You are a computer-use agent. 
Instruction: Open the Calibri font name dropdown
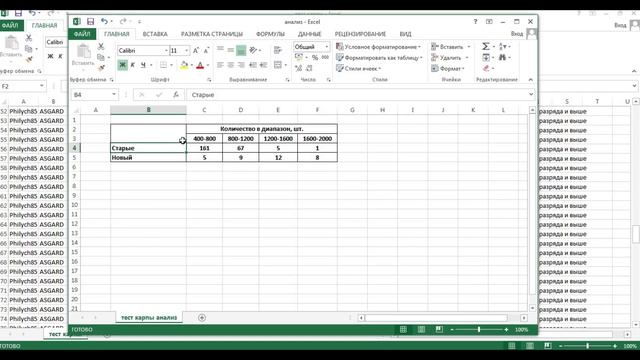pos(166,51)
